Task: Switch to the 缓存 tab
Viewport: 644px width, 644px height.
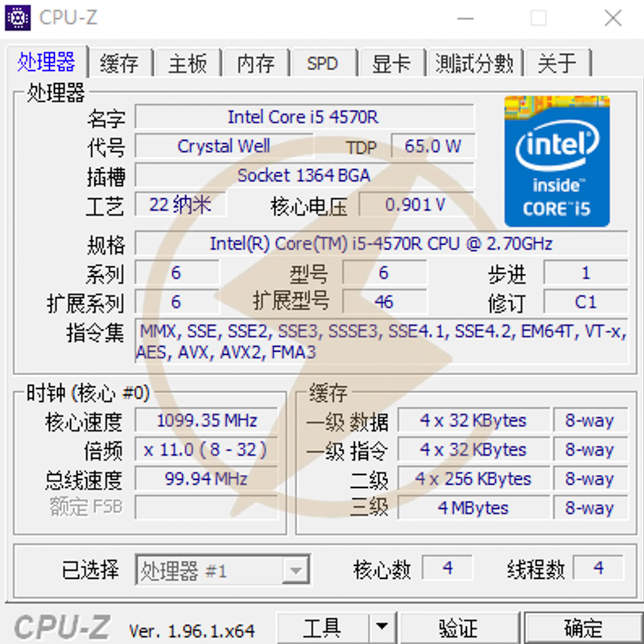Action: 119,63
